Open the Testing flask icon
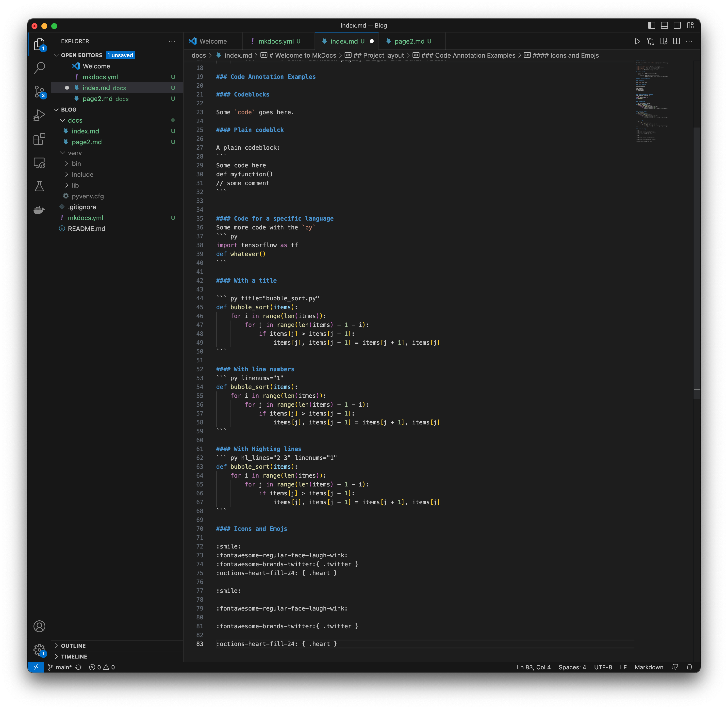 (x=39, y=186)
